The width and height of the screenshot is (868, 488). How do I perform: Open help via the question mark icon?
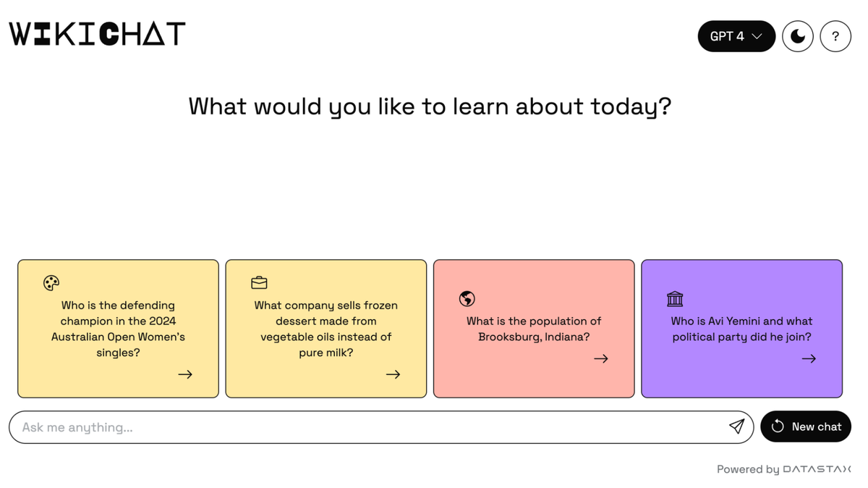click(835, 36)
